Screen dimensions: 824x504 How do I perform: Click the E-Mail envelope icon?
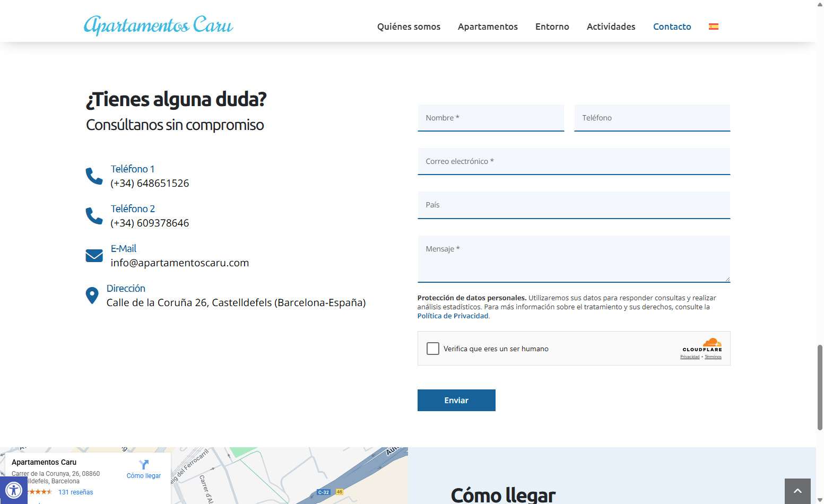coord(94,256)
